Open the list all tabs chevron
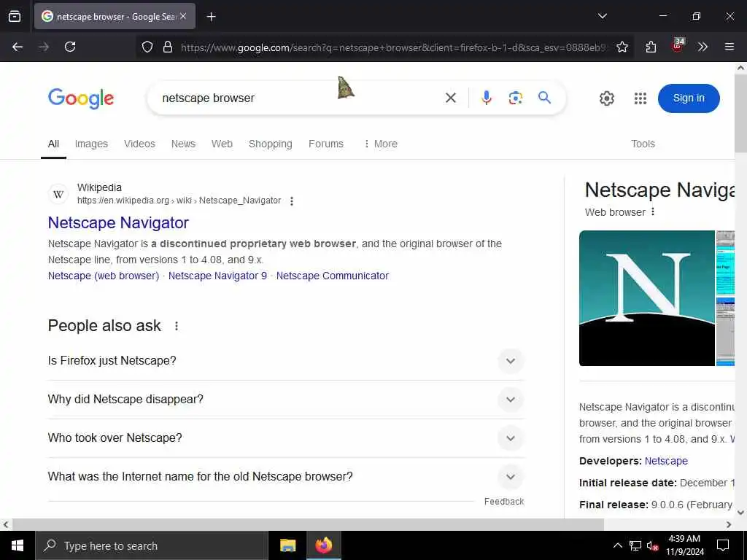The height and width of the screenshot is (560, 747). click(x=602, y=16)
